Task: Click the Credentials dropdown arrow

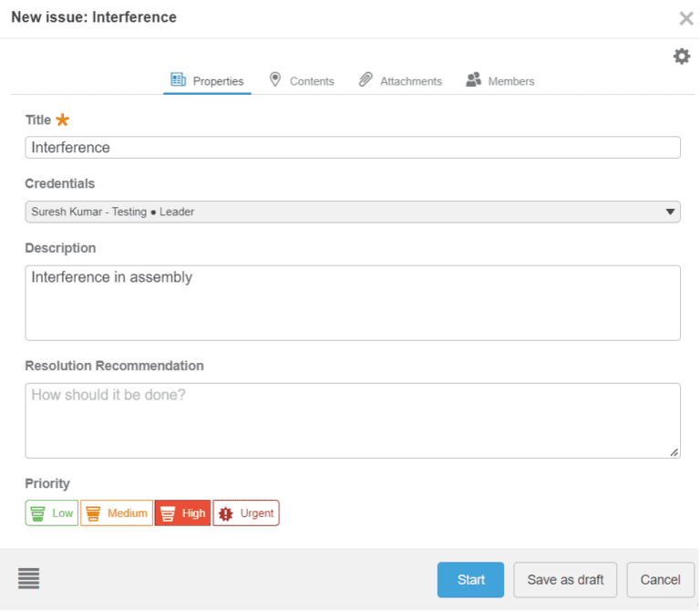Action: coord(671,212)
